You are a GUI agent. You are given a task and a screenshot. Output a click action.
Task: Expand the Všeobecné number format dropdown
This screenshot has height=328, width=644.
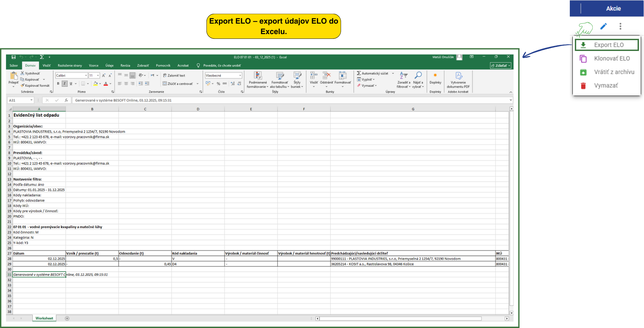240,76
